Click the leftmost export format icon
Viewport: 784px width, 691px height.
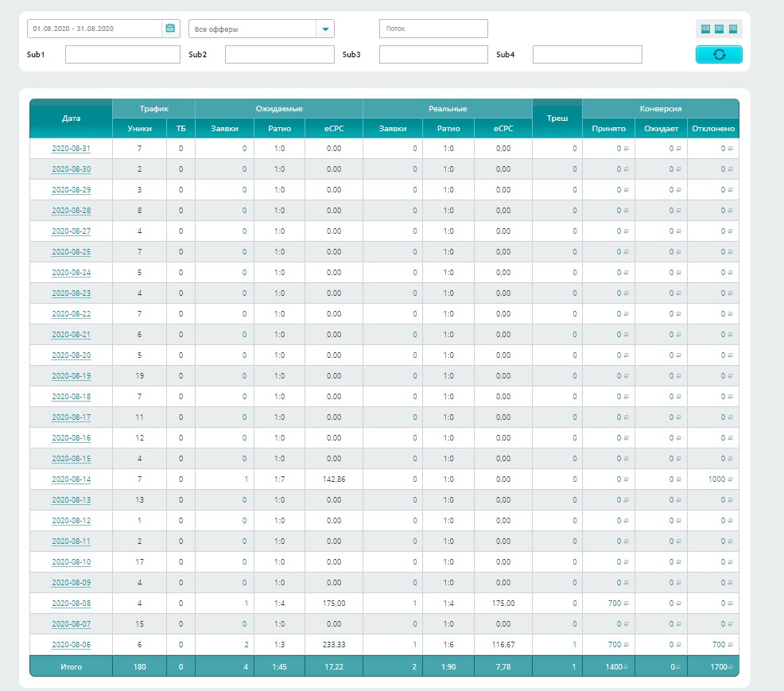[705, 29]
